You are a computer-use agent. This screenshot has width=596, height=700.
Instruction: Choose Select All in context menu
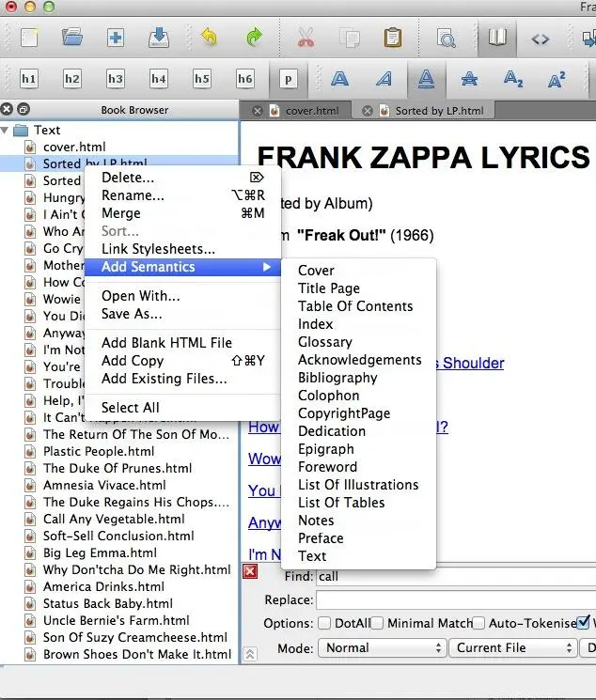(x=182, y=408)
